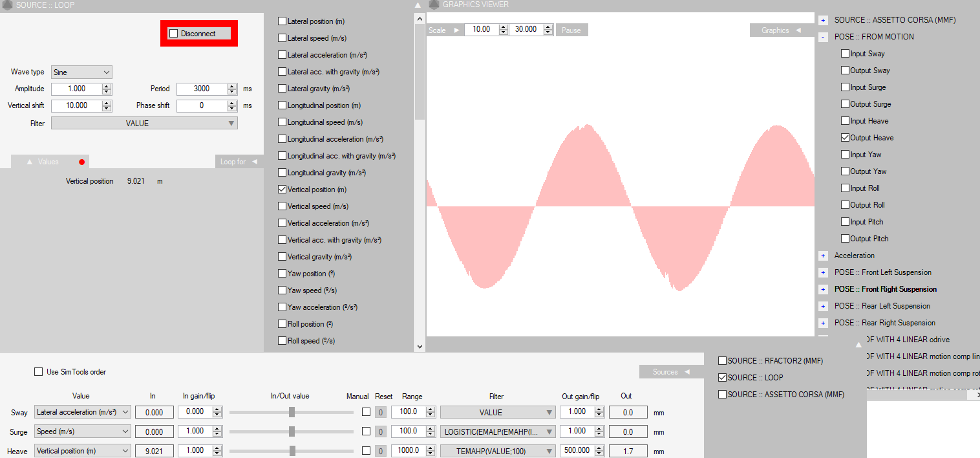Click the Heave row Reset button
Screen dimensions: 980x458
tap(381, 451)
